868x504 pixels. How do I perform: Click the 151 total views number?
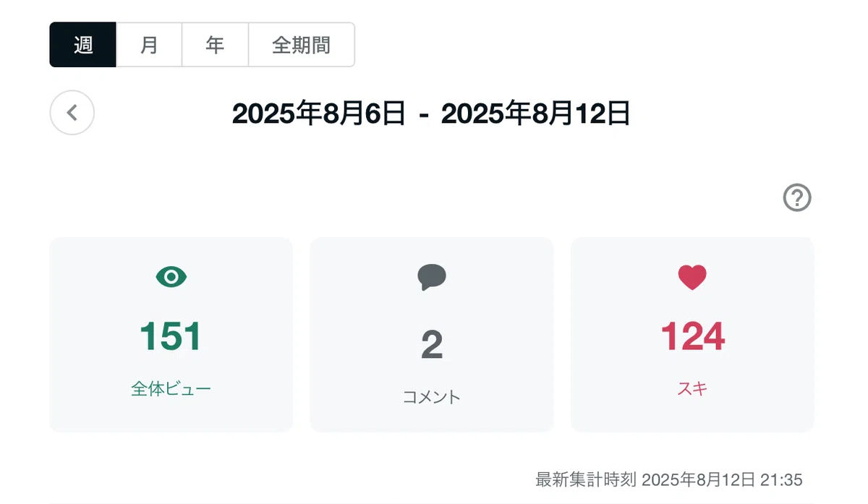[171, 336]
